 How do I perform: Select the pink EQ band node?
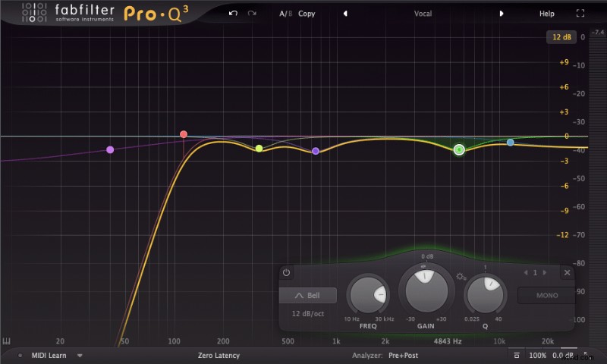(x=110, y=149)
